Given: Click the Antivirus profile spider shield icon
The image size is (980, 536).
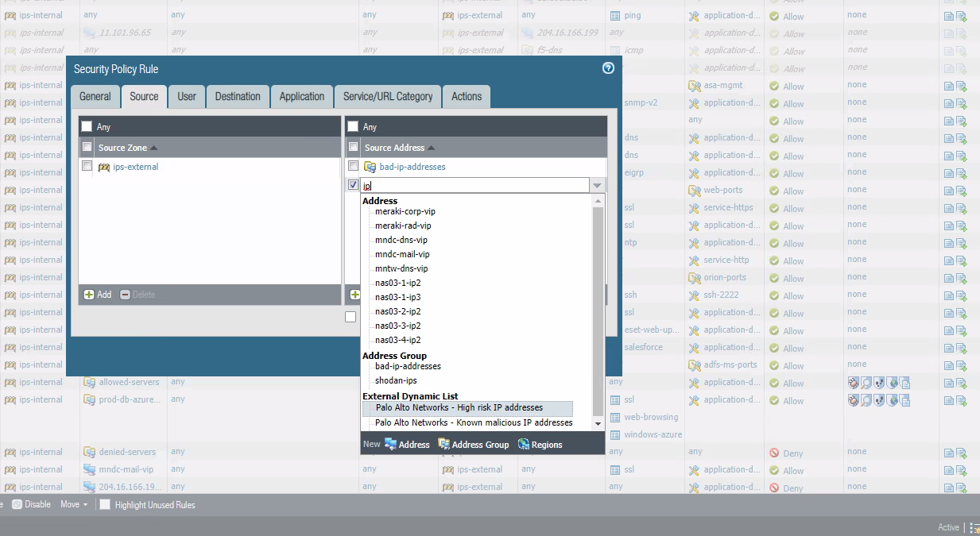Looking at the screenshot, I should 854,383.
